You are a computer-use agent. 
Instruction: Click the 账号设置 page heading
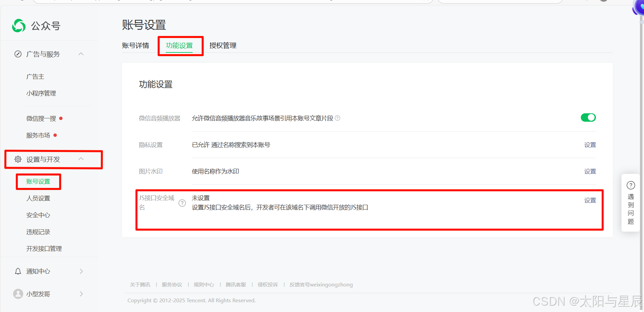point(144,25)
